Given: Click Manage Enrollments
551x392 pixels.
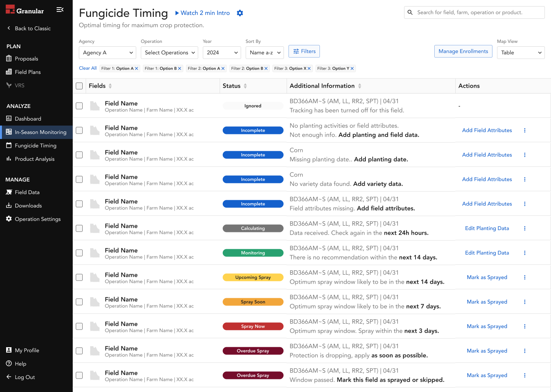Looking at the screenshot, I should [x=463, y=51].
